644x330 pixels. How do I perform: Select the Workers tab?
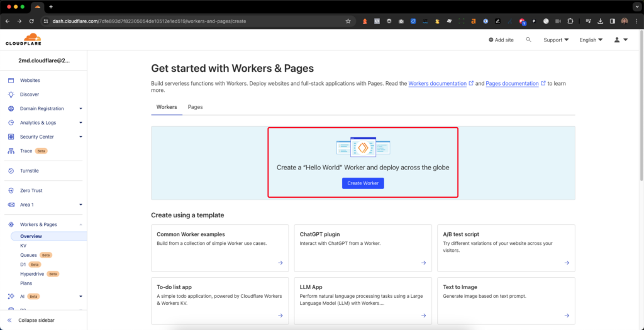pyautogui.click(x=167, y=107)
